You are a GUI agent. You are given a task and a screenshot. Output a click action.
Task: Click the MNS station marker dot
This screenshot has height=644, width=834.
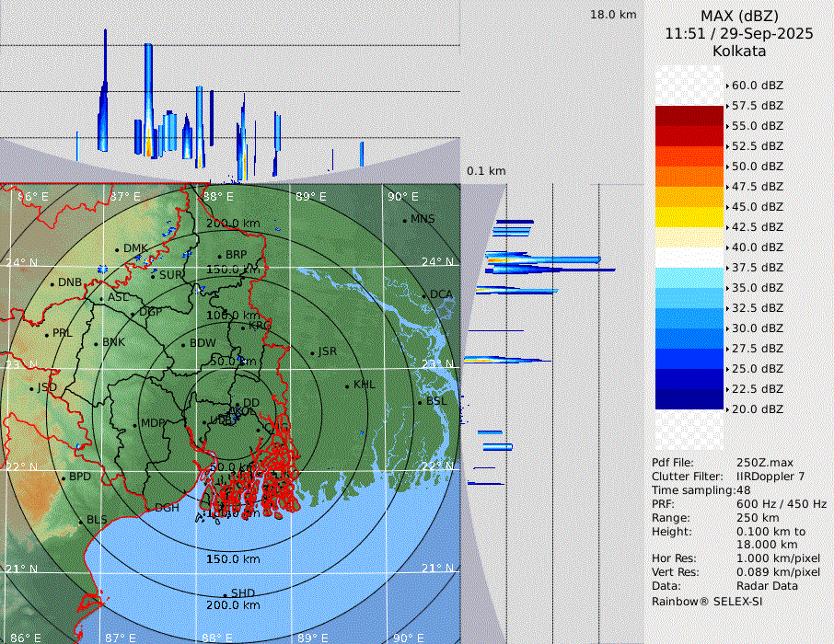[x=404, y=220]
